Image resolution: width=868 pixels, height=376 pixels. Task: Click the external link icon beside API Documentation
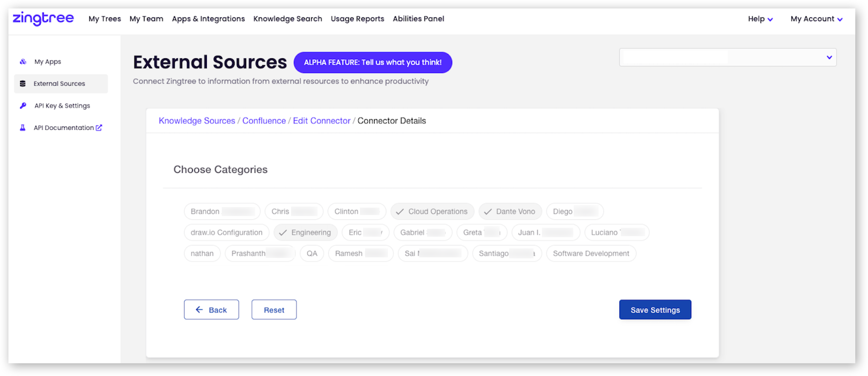tap(99, 128)
